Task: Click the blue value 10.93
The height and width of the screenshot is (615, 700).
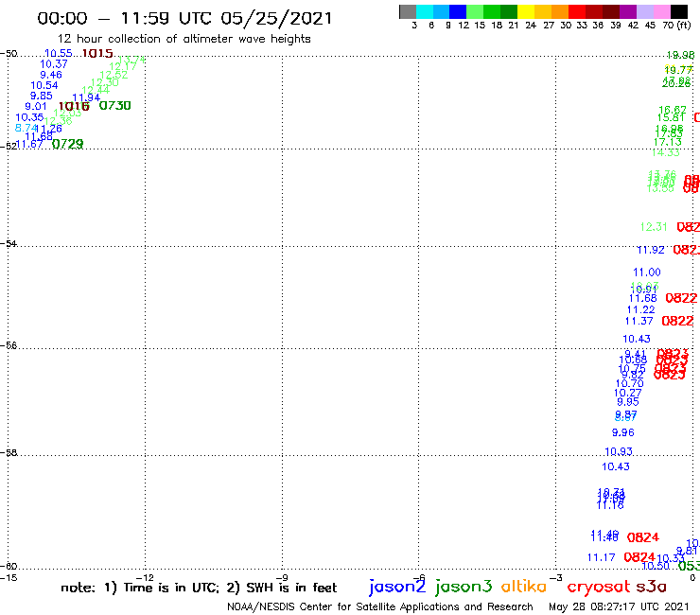Action: point(619,451)
